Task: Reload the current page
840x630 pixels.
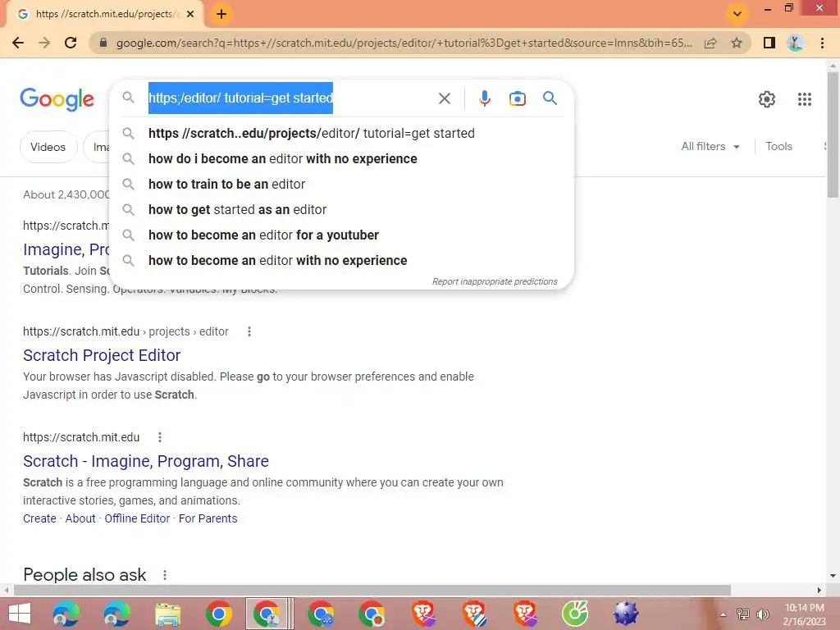Action: [x=71, y=43]
